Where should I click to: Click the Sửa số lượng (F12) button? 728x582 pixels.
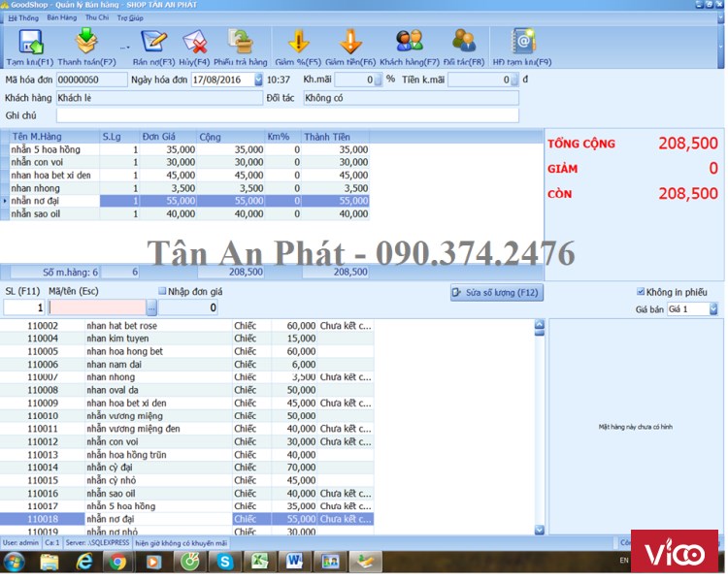[x=497, y=293]
